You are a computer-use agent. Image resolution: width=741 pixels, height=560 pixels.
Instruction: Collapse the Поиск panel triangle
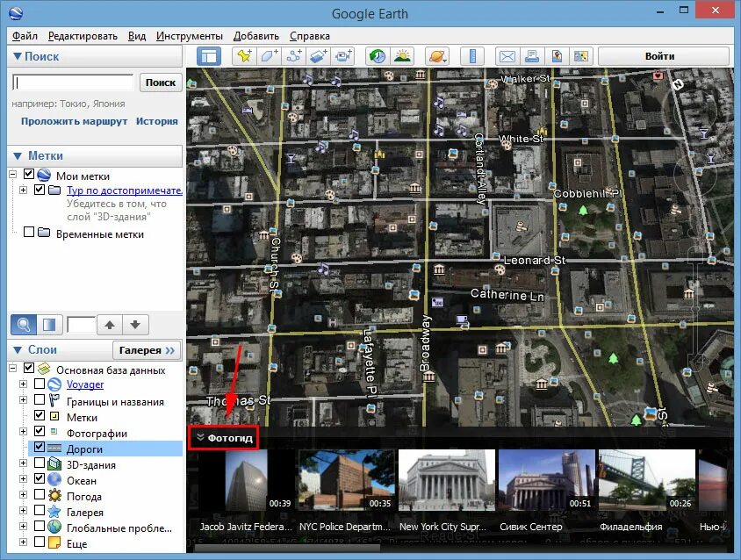17,56
